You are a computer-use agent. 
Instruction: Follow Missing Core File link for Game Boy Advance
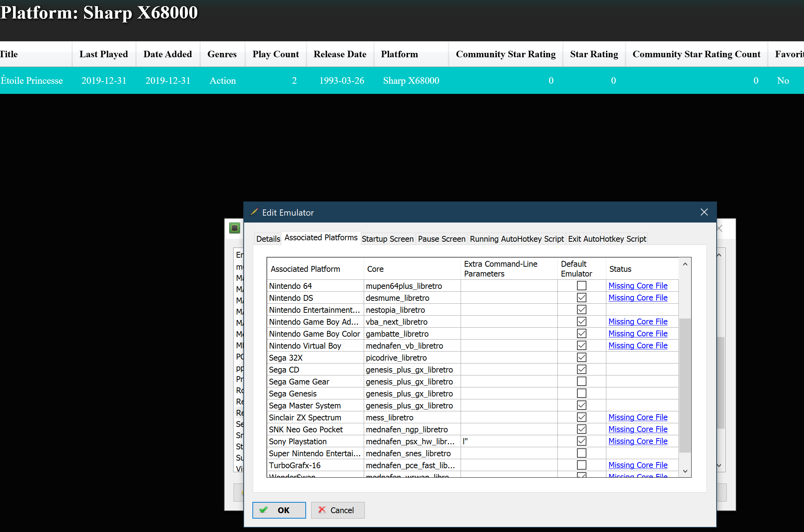click(x=638, y=321)
